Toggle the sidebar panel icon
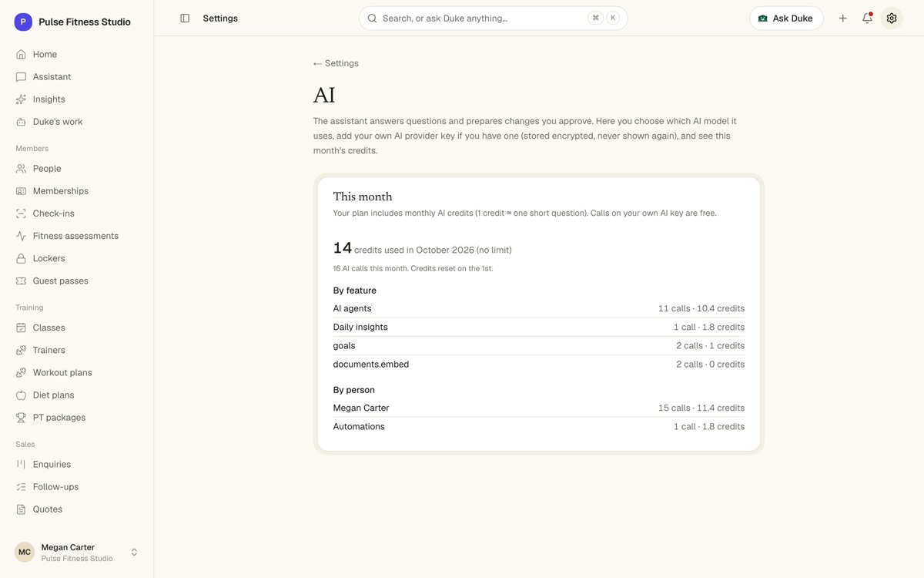Viewport: 924px width, 578px height. click(185, 18)
